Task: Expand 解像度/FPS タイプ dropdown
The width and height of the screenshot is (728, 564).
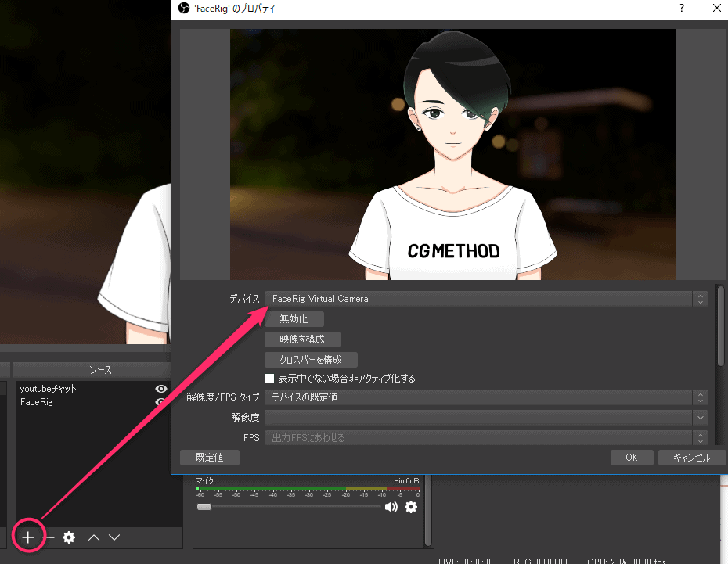Action: (x=485, y=397)
